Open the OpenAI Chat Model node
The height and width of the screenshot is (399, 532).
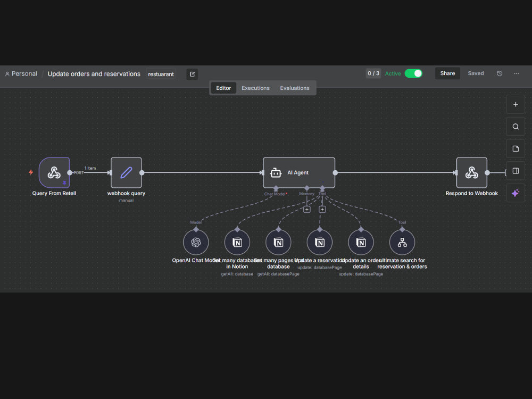click(x=196, y=242)
